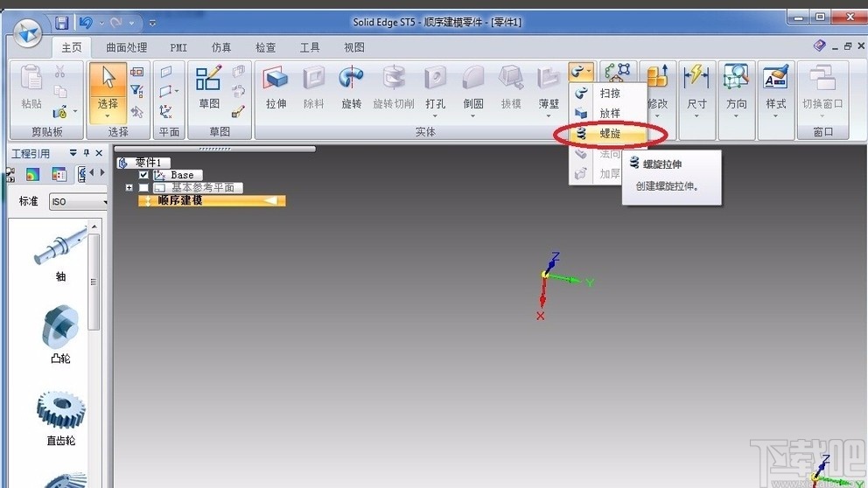Save the document with the floppy icon

point(61,23)
